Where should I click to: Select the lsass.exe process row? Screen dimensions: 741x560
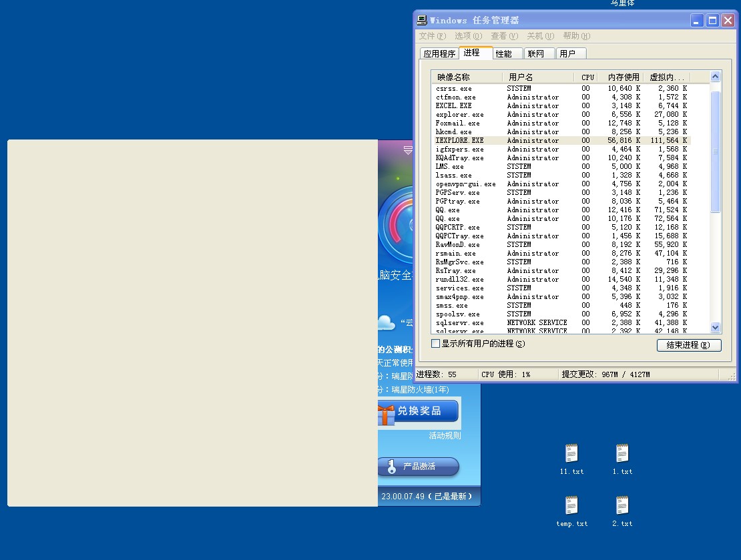tap(561, 175)
